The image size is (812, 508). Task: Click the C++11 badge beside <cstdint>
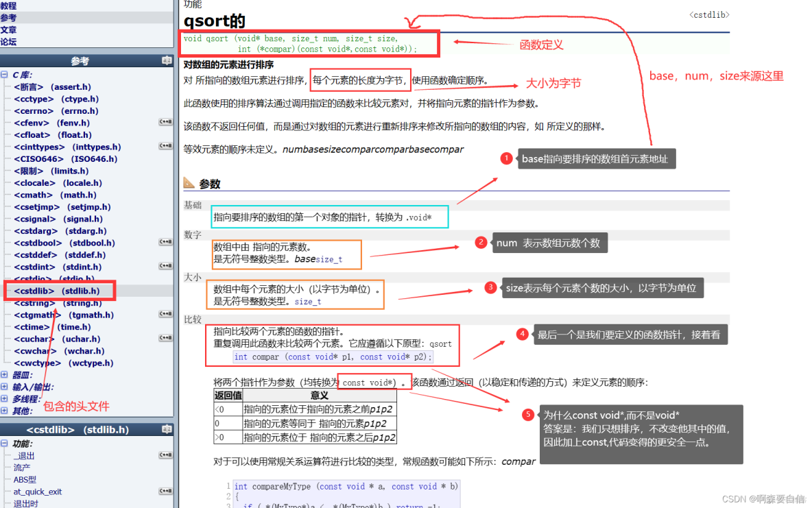pyautogui.click(x=165, y=267)
